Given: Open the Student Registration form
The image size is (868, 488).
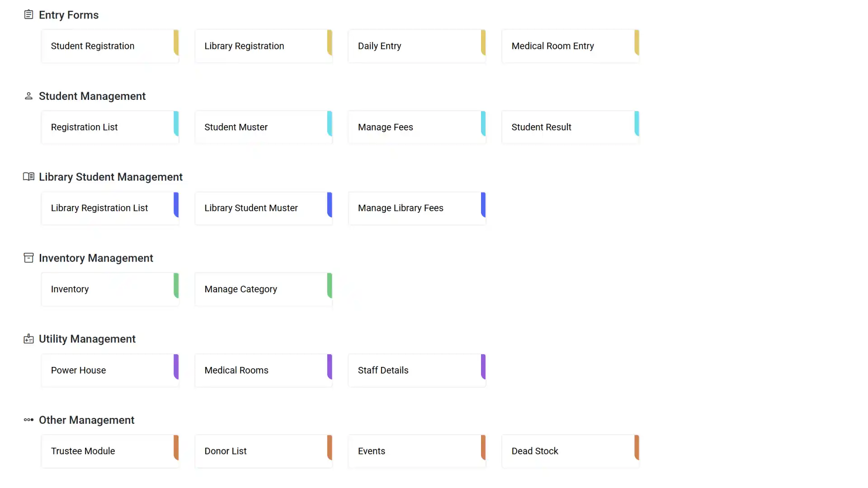Looking at the screenshot, I should [x=110, y=46].
